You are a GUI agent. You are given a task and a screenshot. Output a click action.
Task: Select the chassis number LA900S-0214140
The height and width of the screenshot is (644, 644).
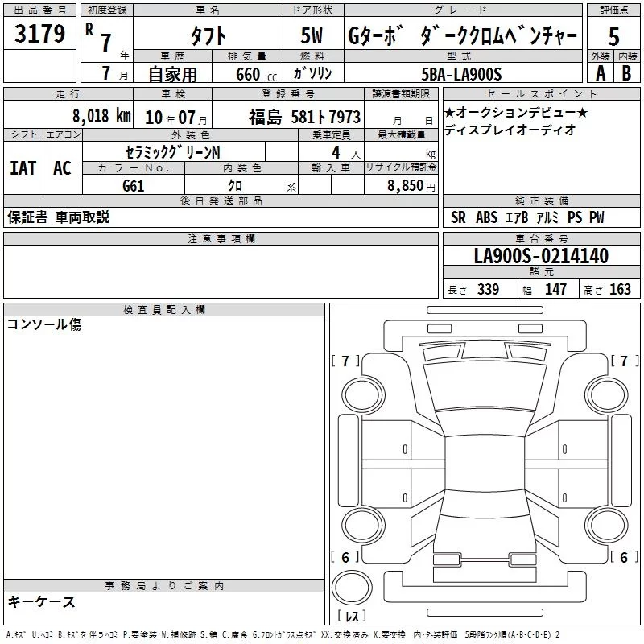541,256
